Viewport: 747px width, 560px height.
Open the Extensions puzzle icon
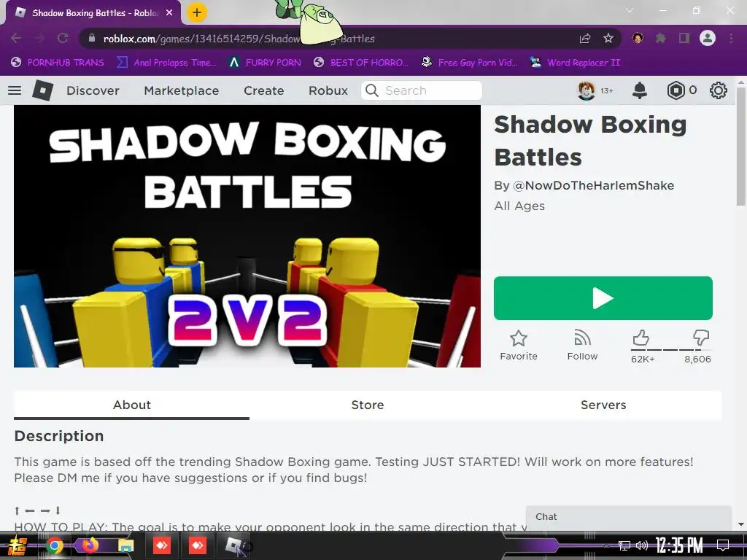pos(661,38)
